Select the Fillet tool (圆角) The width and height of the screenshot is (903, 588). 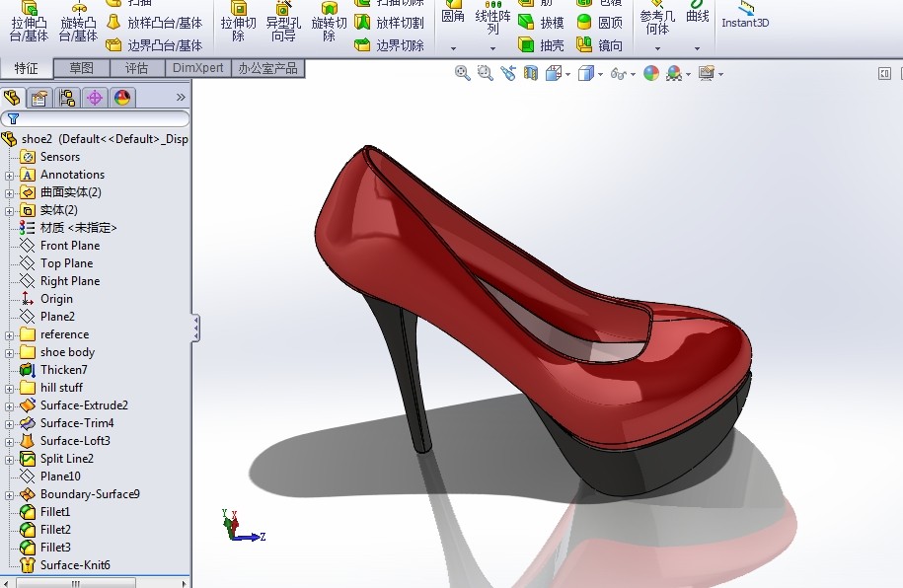point(453,14)
